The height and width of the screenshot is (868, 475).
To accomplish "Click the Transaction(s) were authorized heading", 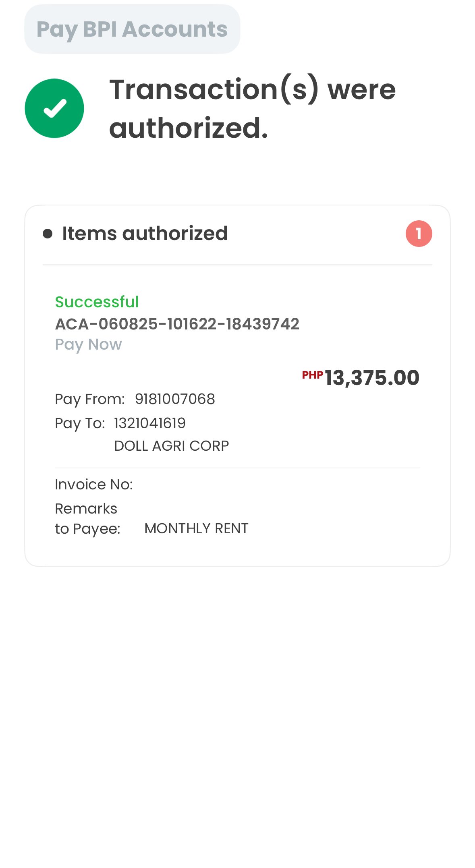I will [252, 108].
